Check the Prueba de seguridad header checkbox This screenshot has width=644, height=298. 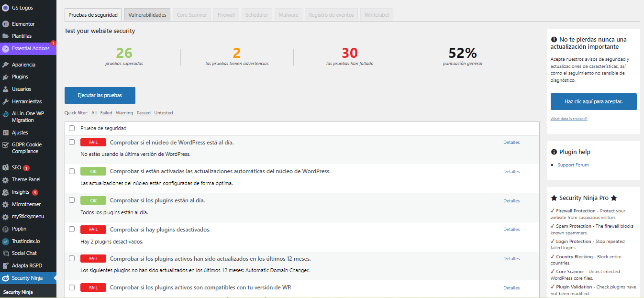click(x=72, y=128)
